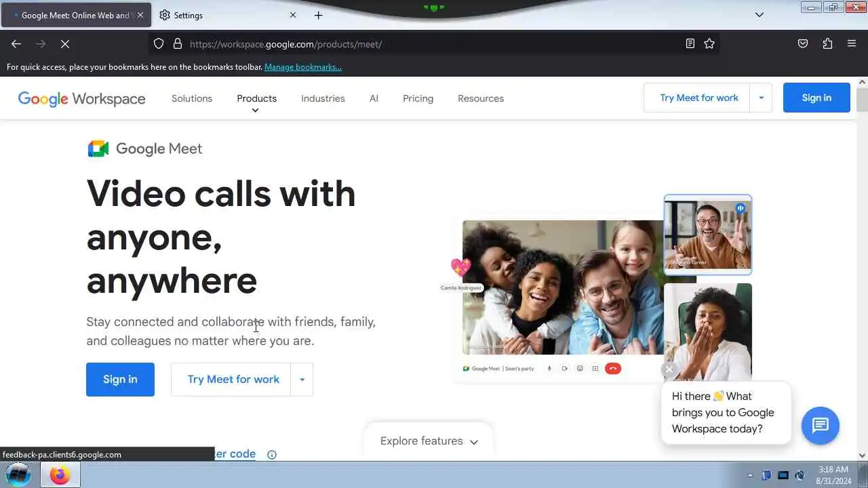868x488 pixels.
Task: Open the Products menu
Action: 256,98
